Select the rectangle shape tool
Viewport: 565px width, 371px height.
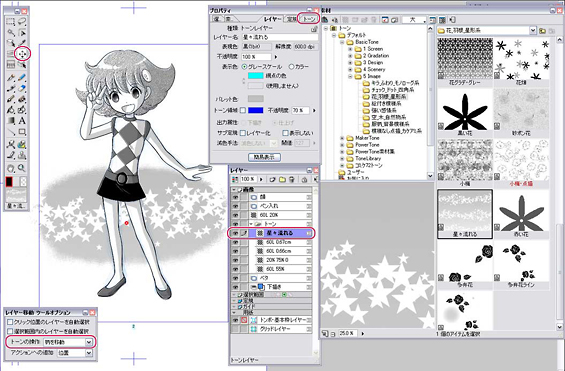(x=22, y=132)
